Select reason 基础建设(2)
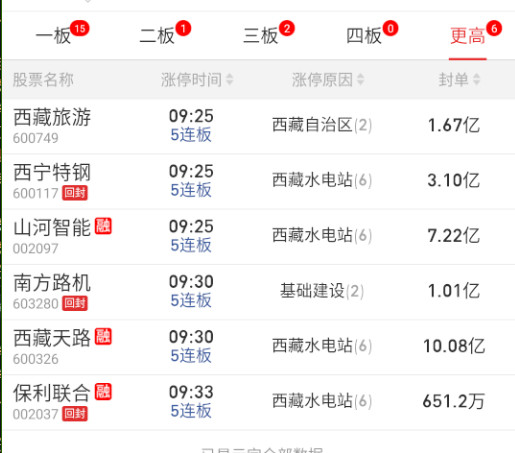The image size is (515, 453). pos(322,291)
